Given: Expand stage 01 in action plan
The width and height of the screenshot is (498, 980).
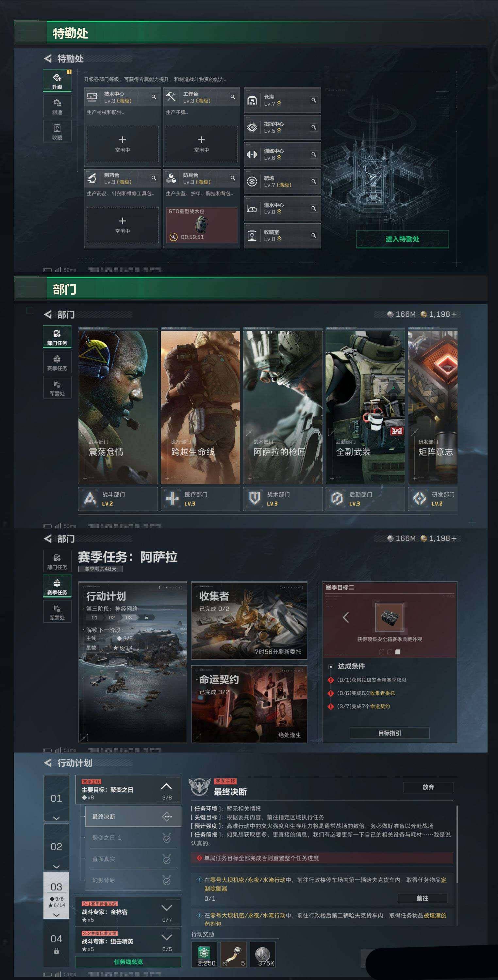Looking at the screenshot, I should pyautogui.click(x=56, y=799).
